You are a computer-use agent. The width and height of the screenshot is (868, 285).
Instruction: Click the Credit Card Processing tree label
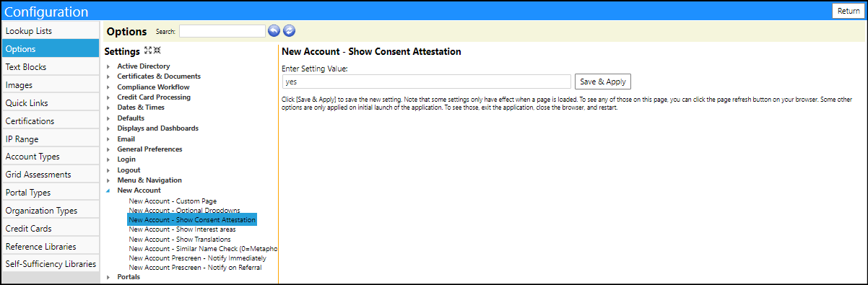pyautogui.click(x=154, y=97)
